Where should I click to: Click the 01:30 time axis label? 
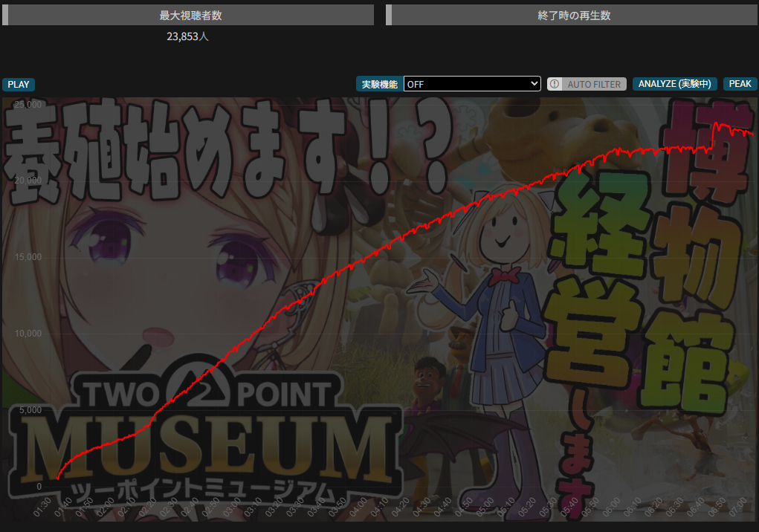tap(42, 507)
